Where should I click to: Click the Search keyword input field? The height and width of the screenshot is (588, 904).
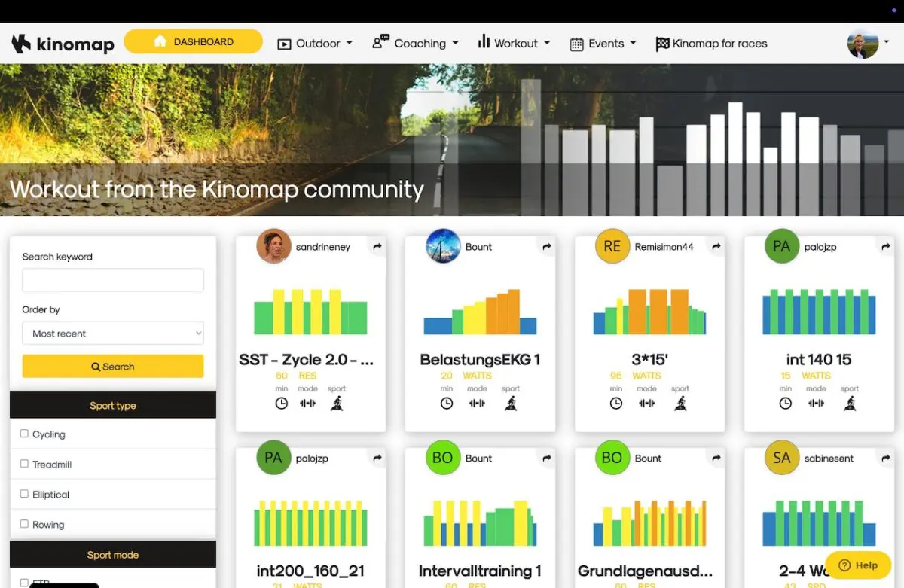[x=113, y=280]
